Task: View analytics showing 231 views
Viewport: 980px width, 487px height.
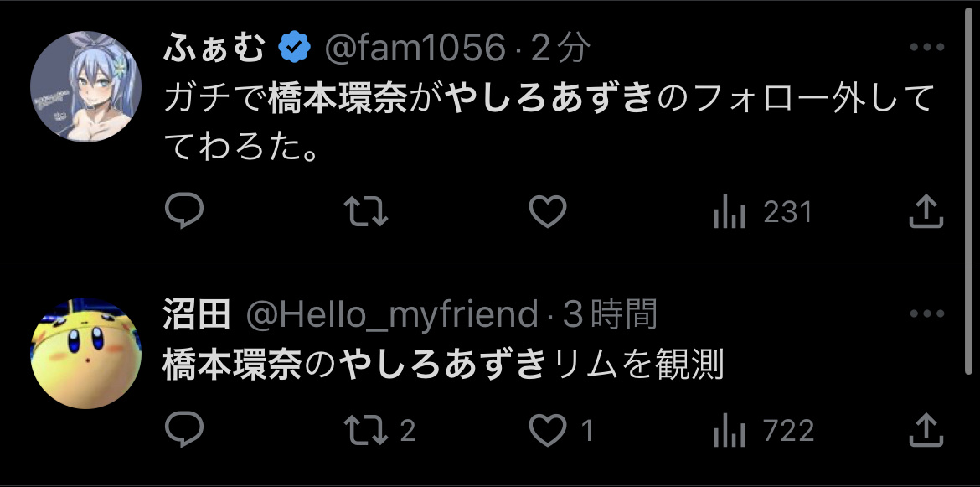Action: point(762,213)
